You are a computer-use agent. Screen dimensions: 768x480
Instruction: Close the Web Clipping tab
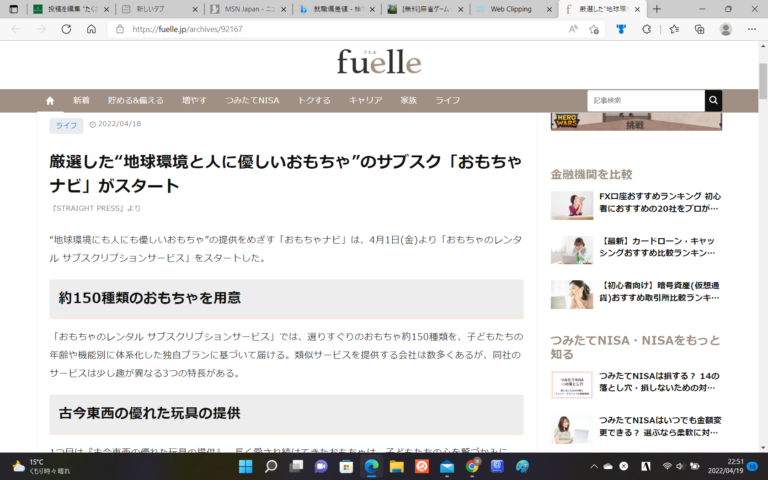click(549, 9)
